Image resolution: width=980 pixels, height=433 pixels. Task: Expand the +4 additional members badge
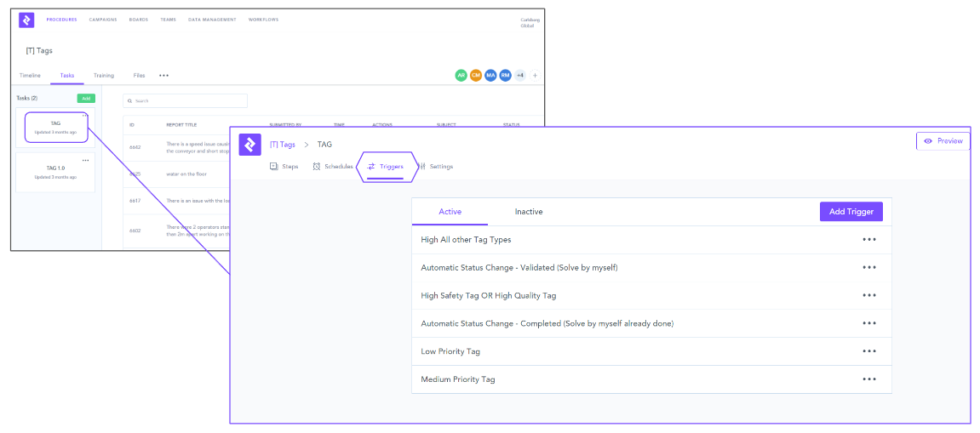[x=519, y=76]
